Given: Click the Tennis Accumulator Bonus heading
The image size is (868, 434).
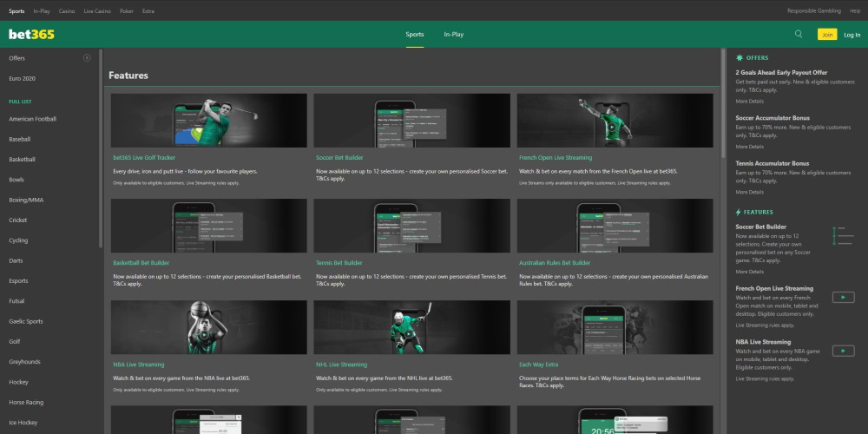Looking at the screenshot, I should point(773,163).
